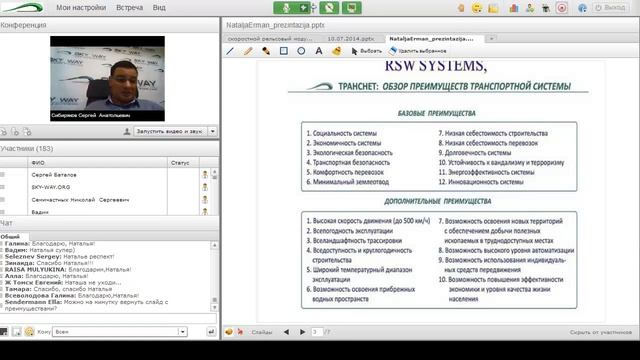Activate the Выбрать pointer tool
640x360 pixels.
(x=366, y=51)
